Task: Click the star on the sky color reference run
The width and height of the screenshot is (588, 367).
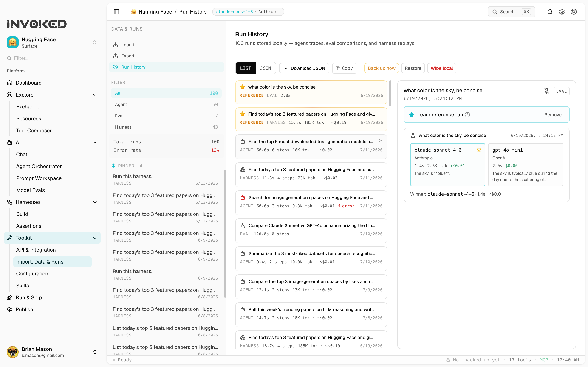Action: pos(242,87)
